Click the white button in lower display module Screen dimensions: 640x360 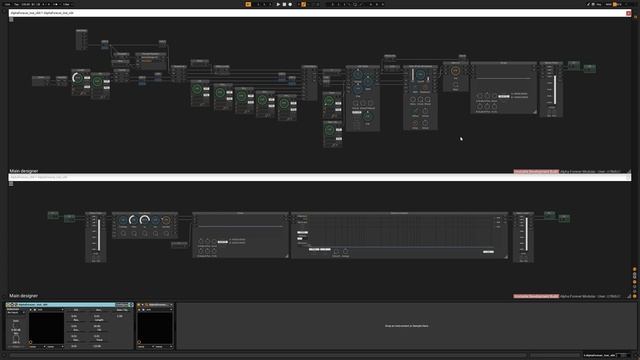222,242
